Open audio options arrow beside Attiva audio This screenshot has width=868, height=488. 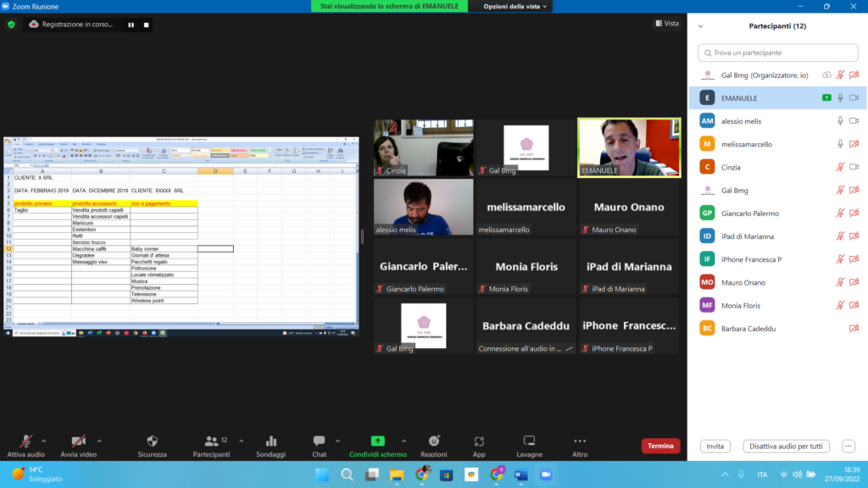(x=44, y=441)
